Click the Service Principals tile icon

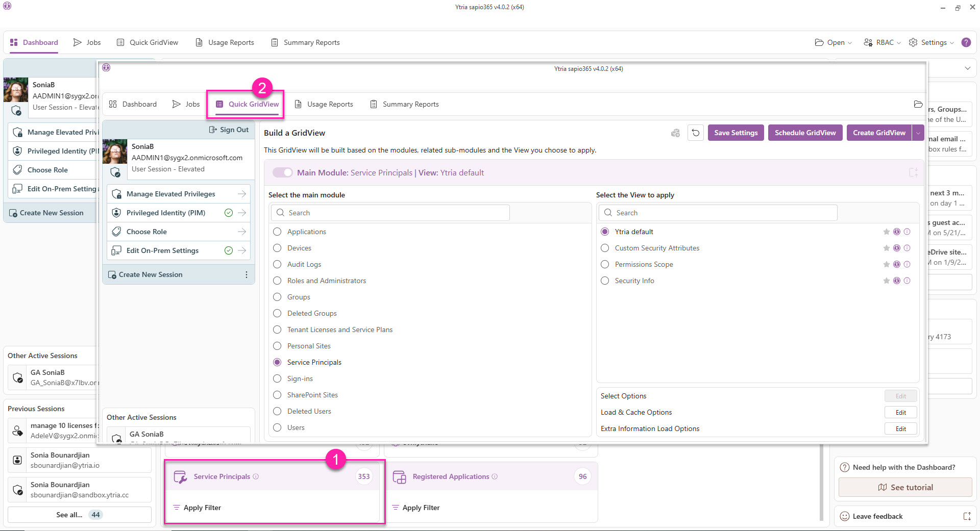click(x=180, y=476)
